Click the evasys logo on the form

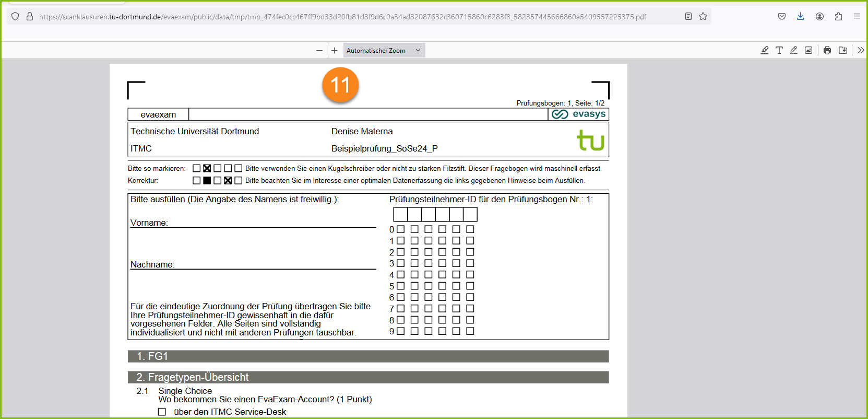pyautogui.click(x=579, y=114)
